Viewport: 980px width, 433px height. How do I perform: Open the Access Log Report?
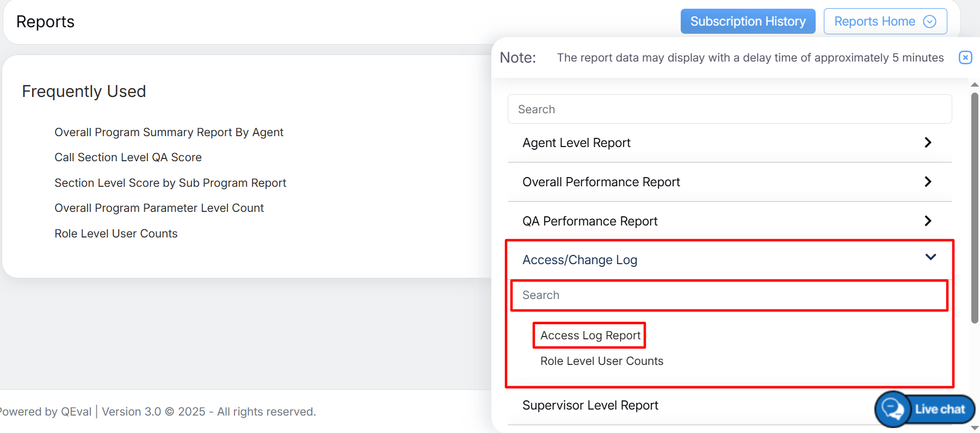click(x=590, y=336)
